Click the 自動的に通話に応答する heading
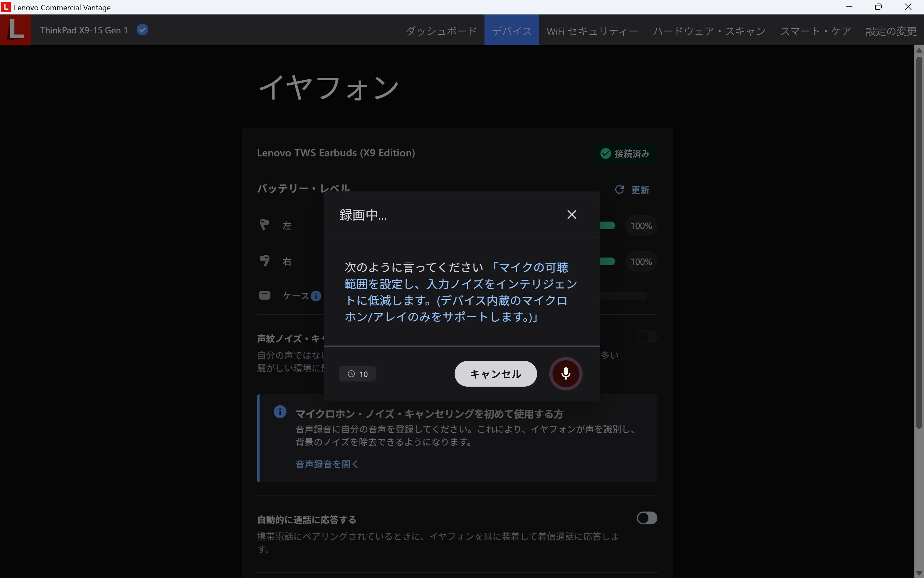The height and width of the screenshot is (578, 924). coord(307,520)
